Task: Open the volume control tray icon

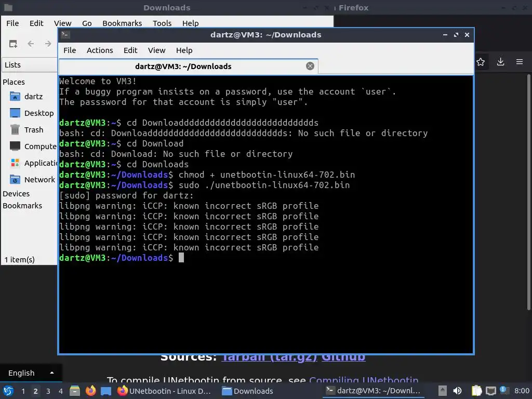Action: pos(457,391)
